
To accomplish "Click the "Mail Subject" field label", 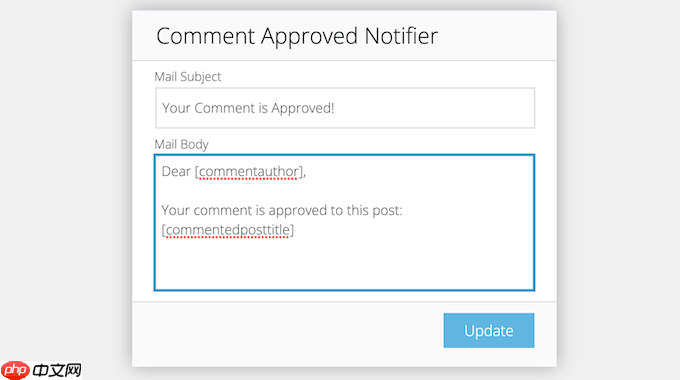I will pos(188,77).
